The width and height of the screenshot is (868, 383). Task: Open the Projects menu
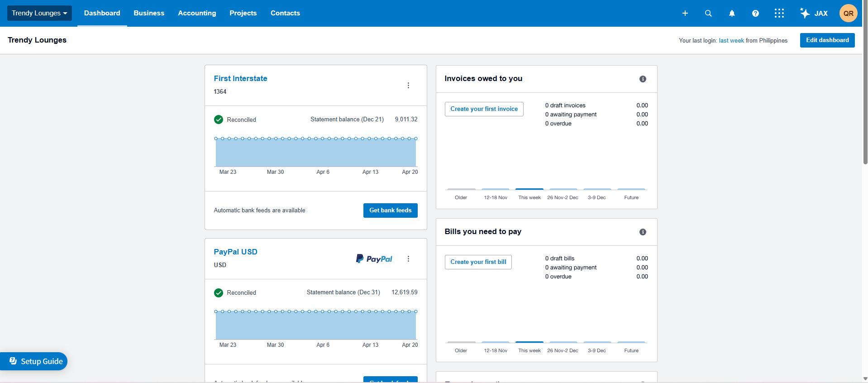point(243,13)
